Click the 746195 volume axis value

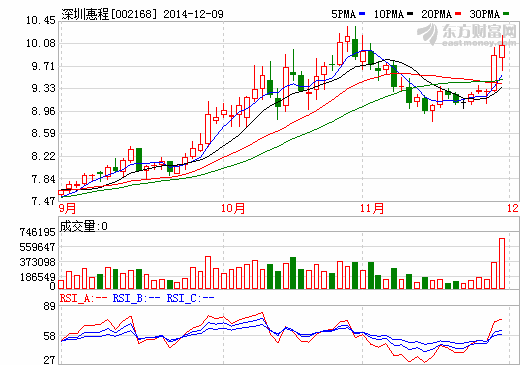38,232
